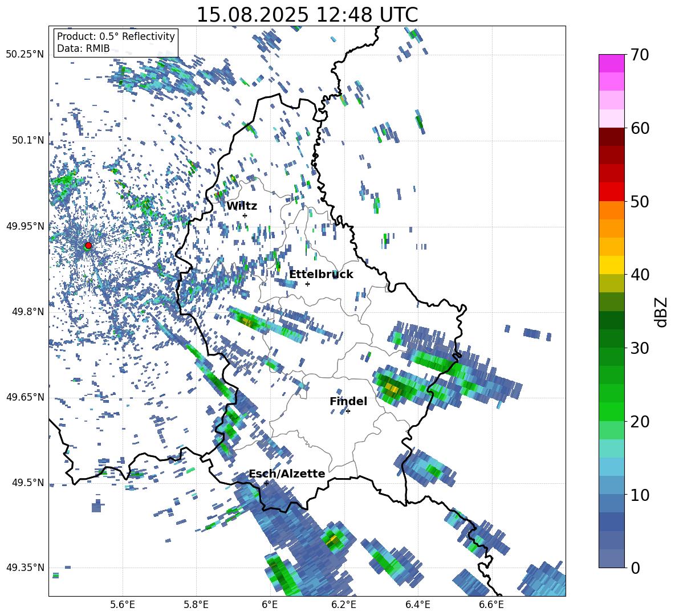Click the Esch/Alzette city label
675x616 pixels.
[287, 474]
